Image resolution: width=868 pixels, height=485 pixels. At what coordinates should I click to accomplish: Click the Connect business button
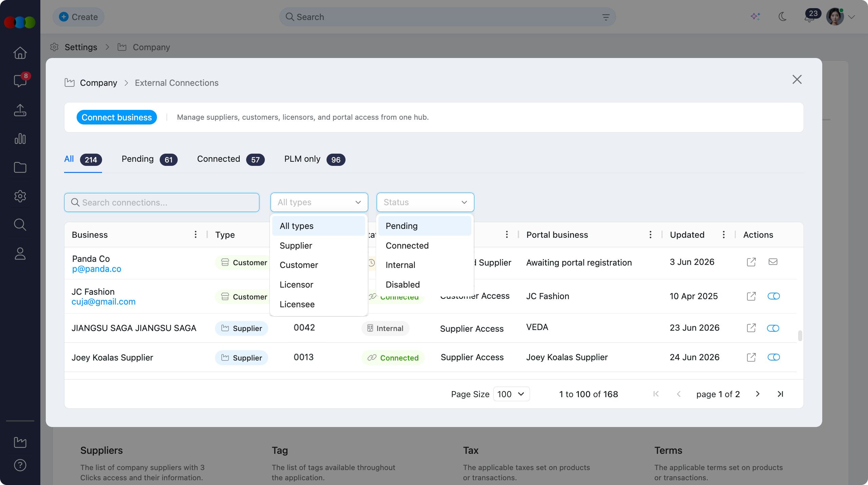click(117, 117)
